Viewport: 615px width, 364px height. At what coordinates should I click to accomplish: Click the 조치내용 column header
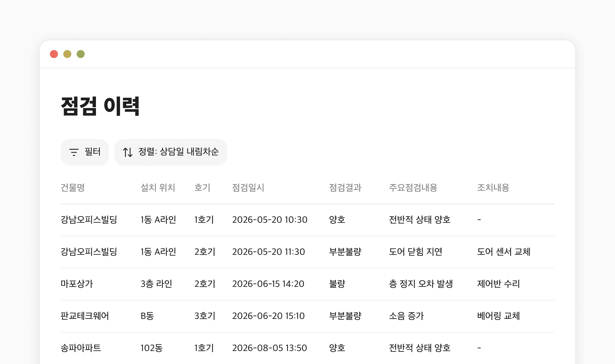(x=493, y=188)
